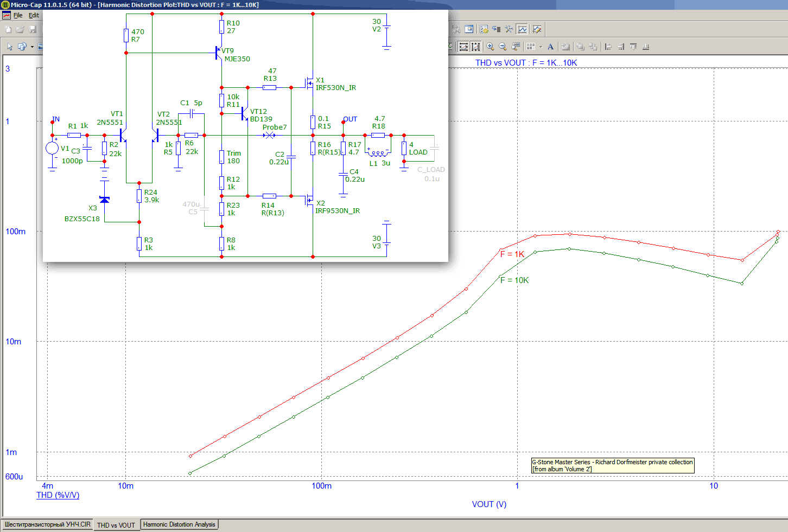
Task: Open the File menu
Action: (18, 15)
